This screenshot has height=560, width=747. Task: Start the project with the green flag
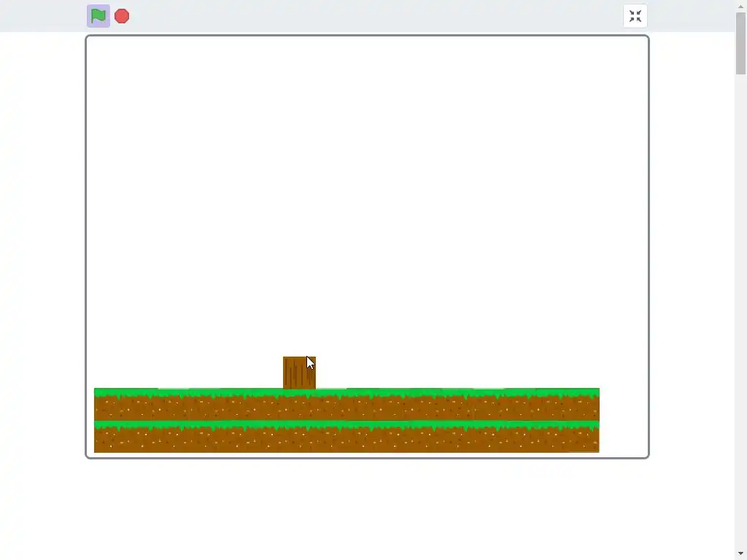[98, 16]
